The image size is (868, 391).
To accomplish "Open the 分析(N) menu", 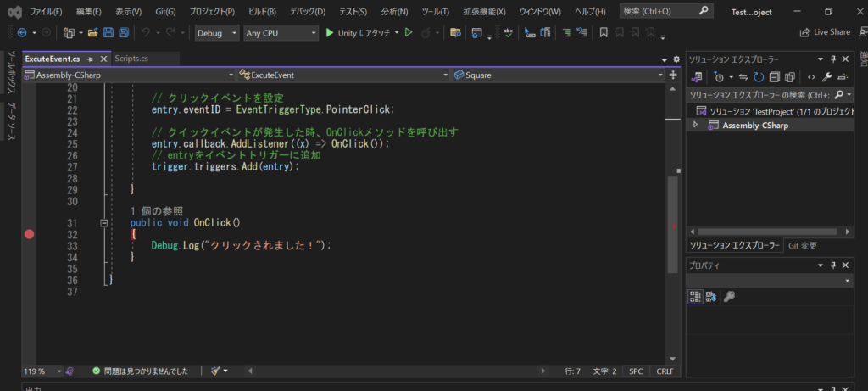I will click(395, 12).
